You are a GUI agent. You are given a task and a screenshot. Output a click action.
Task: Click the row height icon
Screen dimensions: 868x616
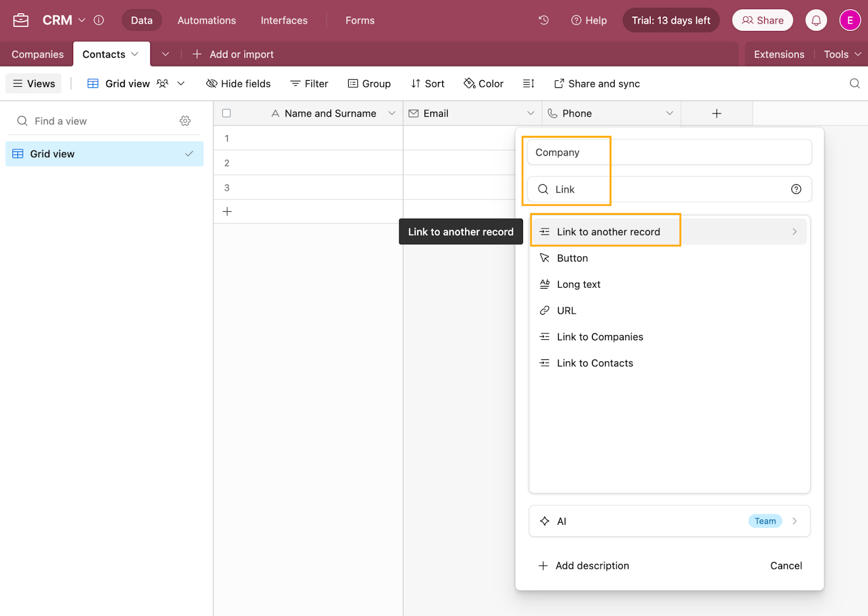(x=528, y=84)
